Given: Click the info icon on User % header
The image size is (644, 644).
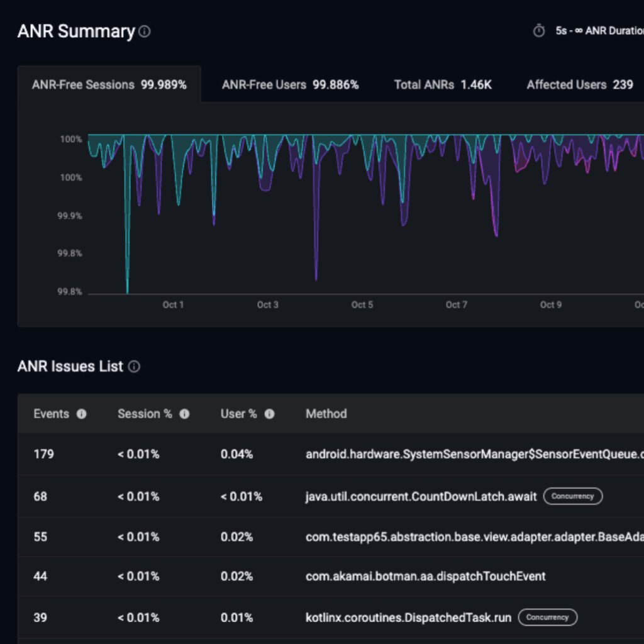Looking at the screenshot, I should 269,414.
